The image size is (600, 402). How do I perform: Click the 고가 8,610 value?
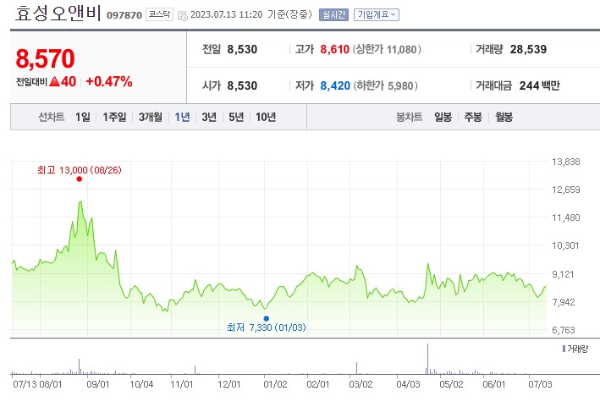335,49
